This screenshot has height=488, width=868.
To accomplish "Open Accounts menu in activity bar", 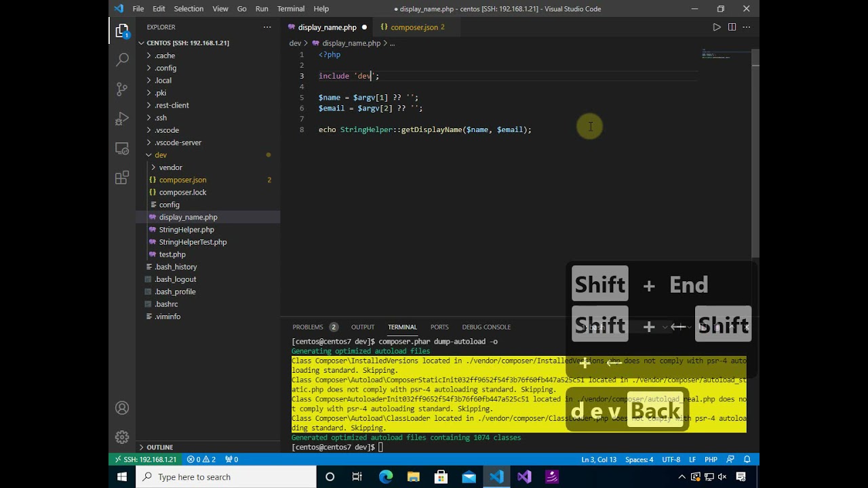I will click(x=122, y=408).
